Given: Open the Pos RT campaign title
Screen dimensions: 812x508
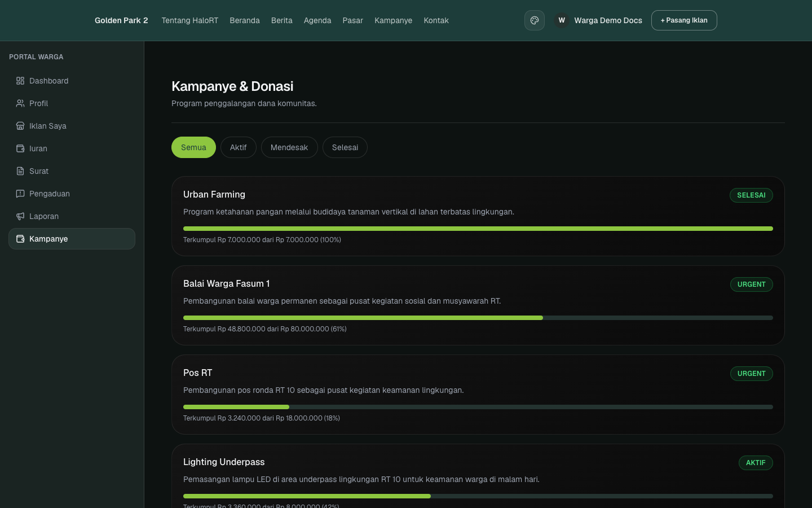Looking at the screenshot, I should coord(198,373).
